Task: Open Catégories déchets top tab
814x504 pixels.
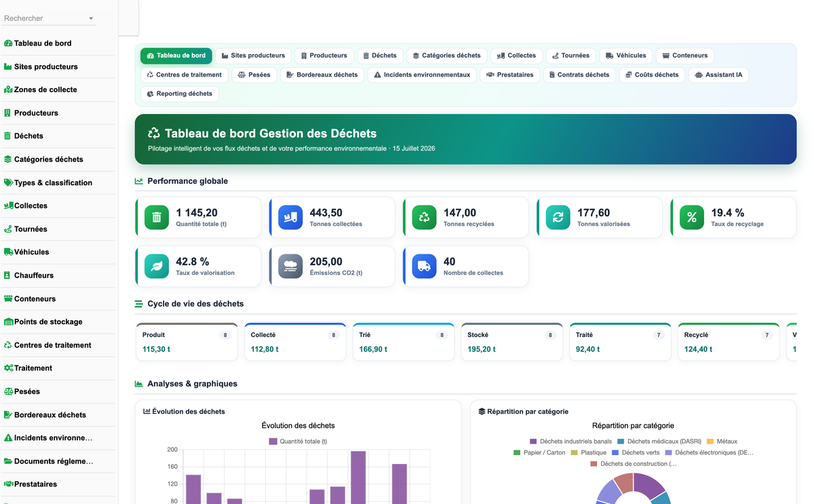Action: click(x=446, y=56)
